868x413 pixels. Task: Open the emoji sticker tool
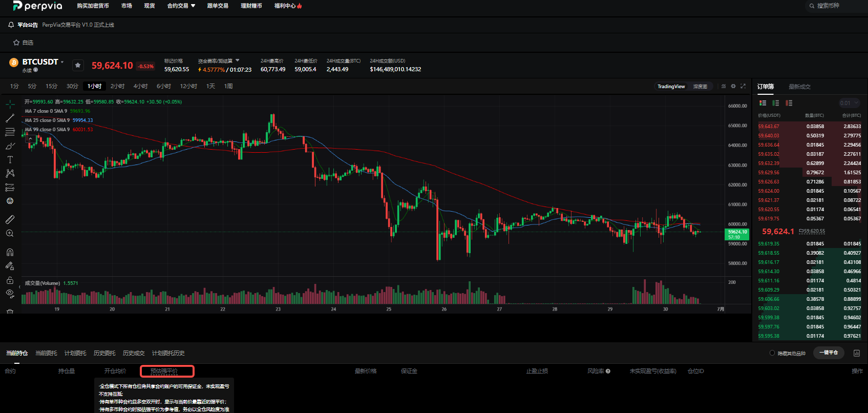point(10,201)
